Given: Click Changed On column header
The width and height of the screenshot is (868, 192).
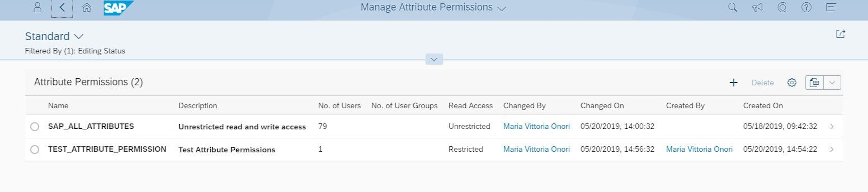Looking at the screenshot, I should pos(602,106).
